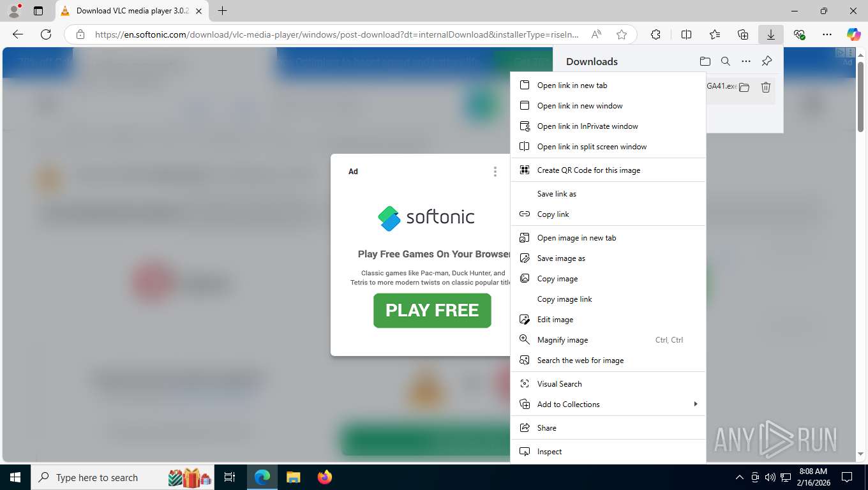Open the Windows Start menu
The width and height of the screenshot is (868, 490).
point(15,477)
